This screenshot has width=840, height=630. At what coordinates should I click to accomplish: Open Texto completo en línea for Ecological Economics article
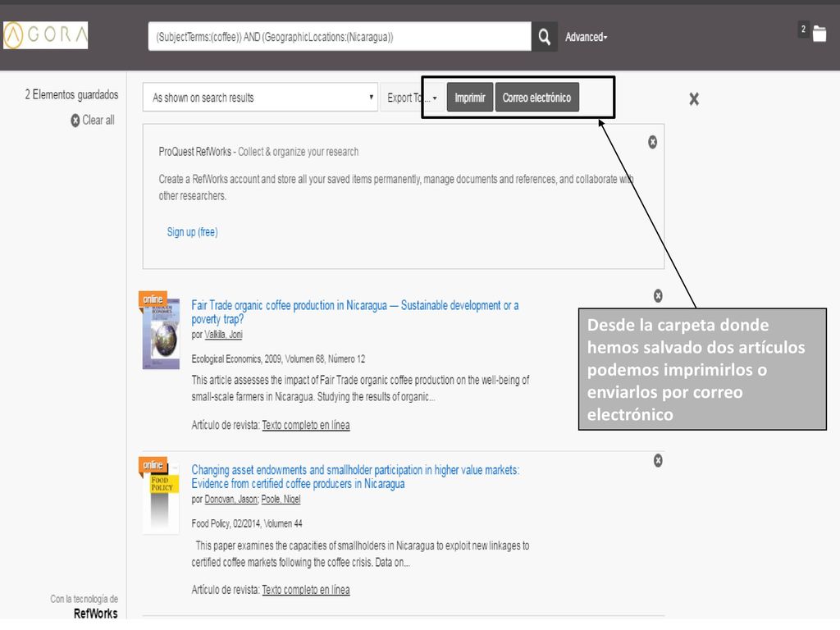(306, 425)
